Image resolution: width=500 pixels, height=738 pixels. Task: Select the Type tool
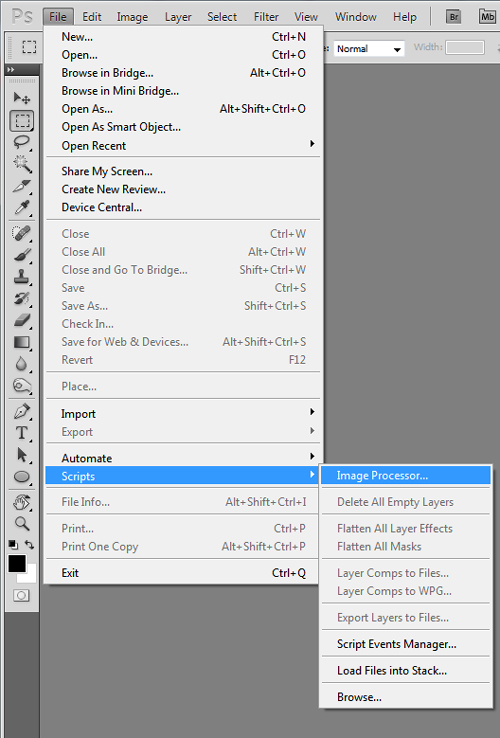[x=22, y=433]
